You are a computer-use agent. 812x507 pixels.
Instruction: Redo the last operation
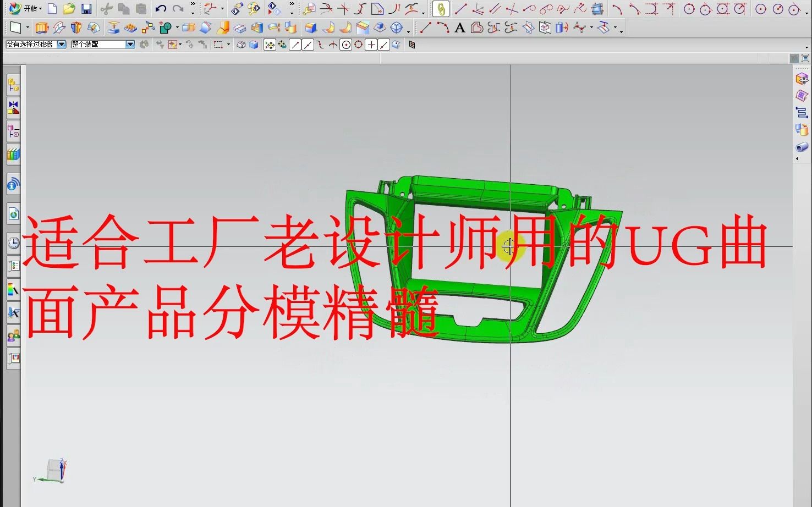click(x=178, y=8)
